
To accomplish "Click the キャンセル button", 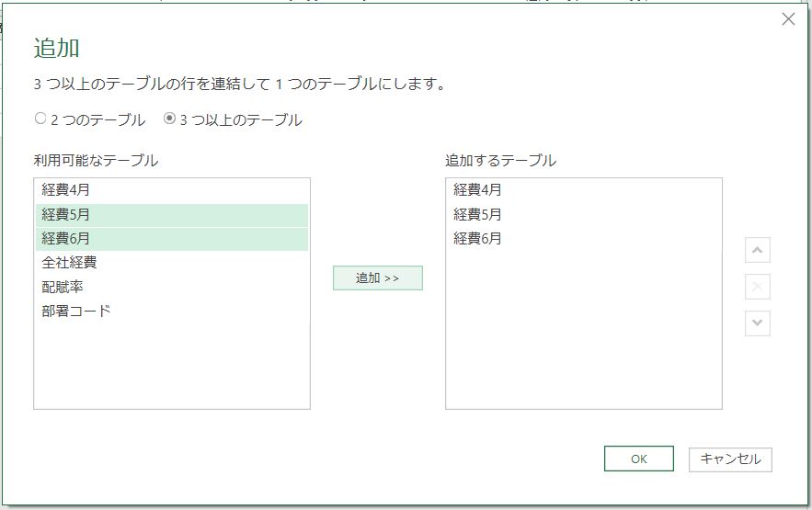I will (730, 459).
